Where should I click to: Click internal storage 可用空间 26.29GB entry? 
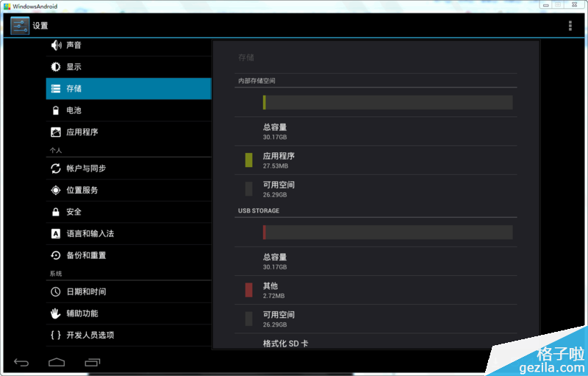tap(376, 189)
